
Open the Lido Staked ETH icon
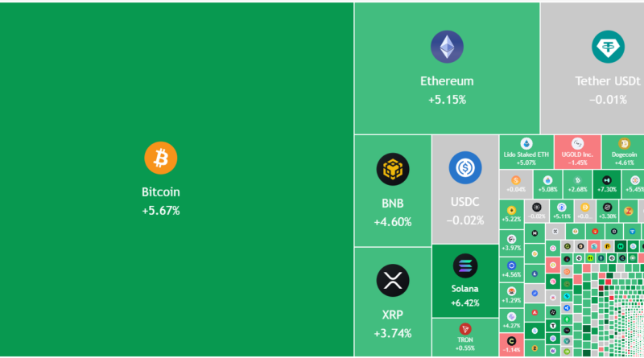(526, 143)
